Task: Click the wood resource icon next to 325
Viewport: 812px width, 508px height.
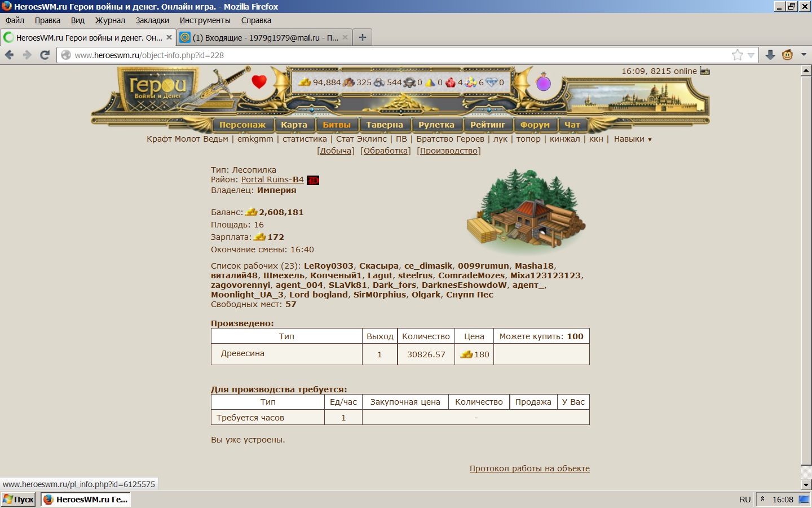Action: (x=349, y=82)
